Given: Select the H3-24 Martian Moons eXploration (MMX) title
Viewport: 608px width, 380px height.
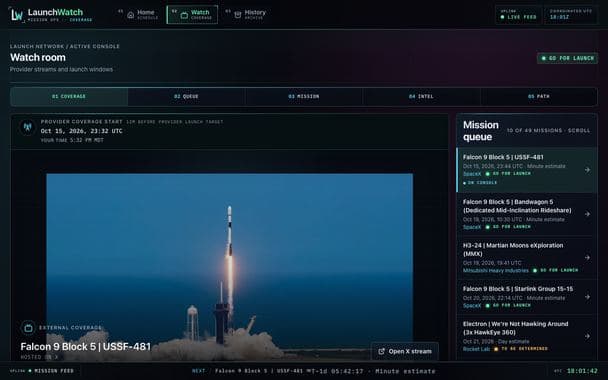Looking at the screenshot, I should click(513, 250).
